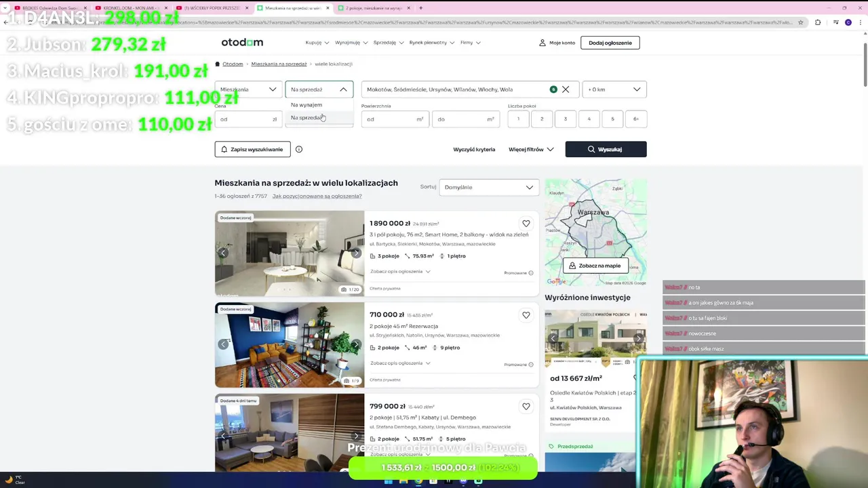The image size is (868, 488).
Task: Click Zobacz na mapie button
Action: point(595,266)
